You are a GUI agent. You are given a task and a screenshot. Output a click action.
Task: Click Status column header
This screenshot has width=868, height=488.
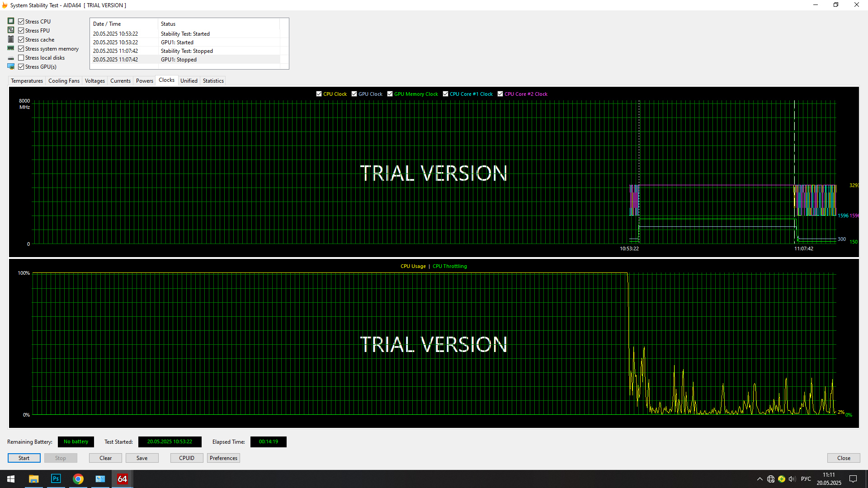pyautogui.click(x=219, y=24)
